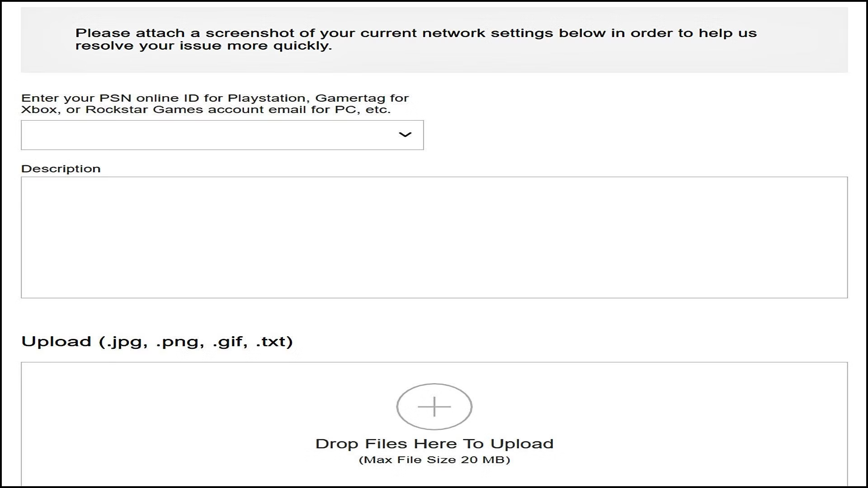
Task: Open the PSN online ID combo box
Action: coord(222,135)
